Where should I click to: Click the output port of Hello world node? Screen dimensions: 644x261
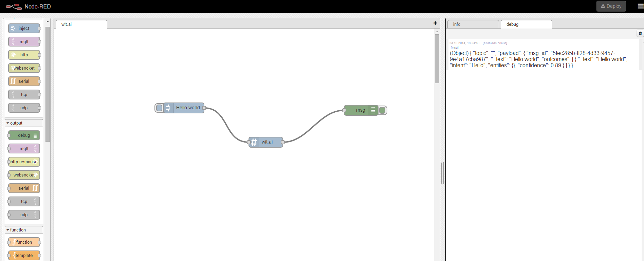tap(204, 108)
